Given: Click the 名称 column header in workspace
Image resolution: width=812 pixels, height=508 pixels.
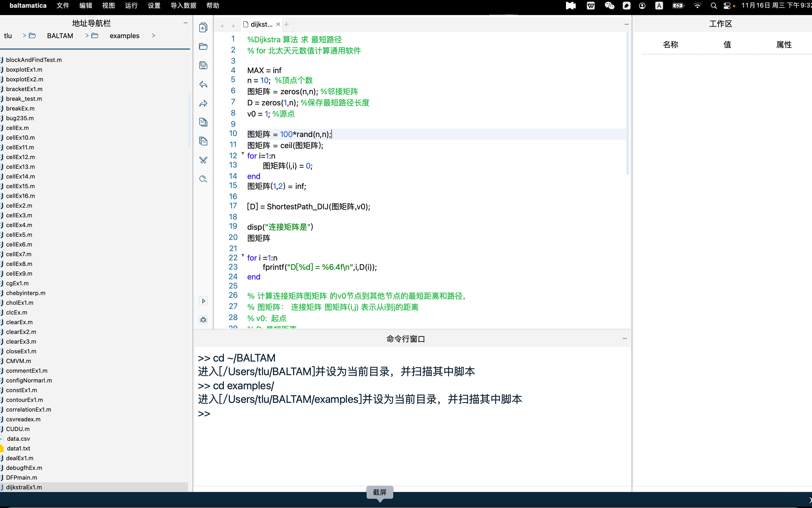Looking at the screenshot, I should coord(670,44).
